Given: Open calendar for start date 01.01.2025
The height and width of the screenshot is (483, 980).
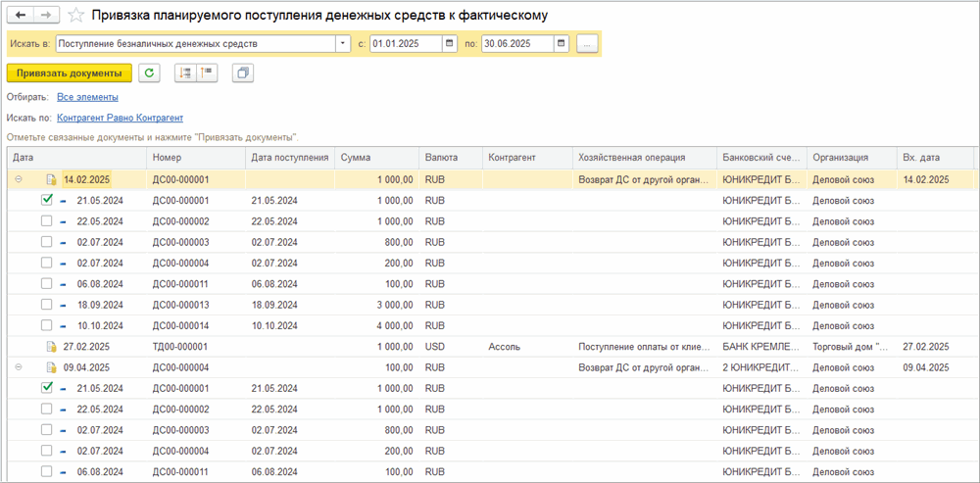Looking at the screenshot, I should tap(450, 44).
